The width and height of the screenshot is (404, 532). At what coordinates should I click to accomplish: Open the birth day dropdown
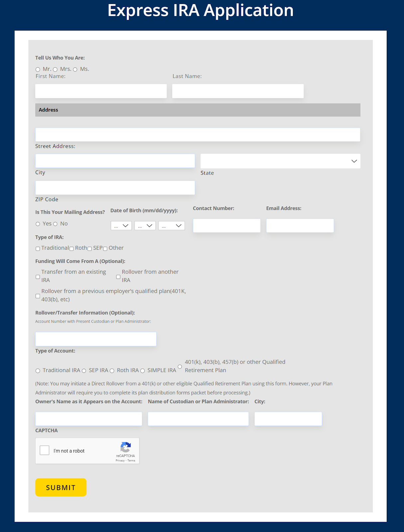(145, 226)
